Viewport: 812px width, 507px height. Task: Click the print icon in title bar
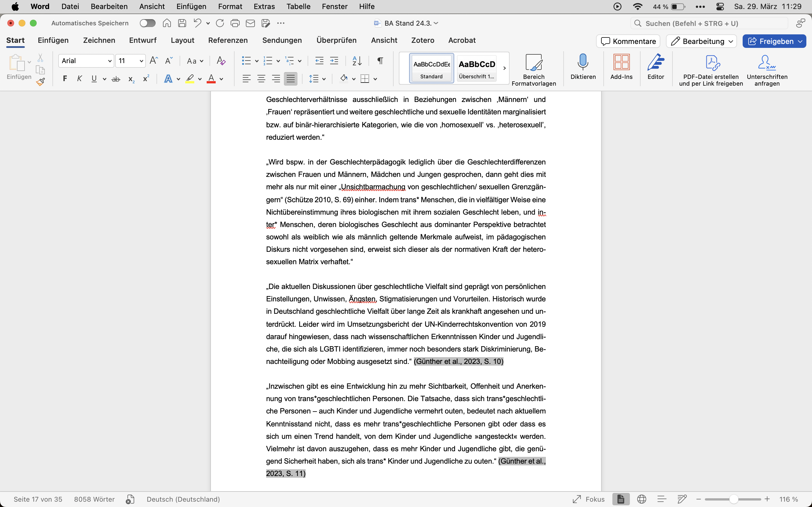pos(235,23)
